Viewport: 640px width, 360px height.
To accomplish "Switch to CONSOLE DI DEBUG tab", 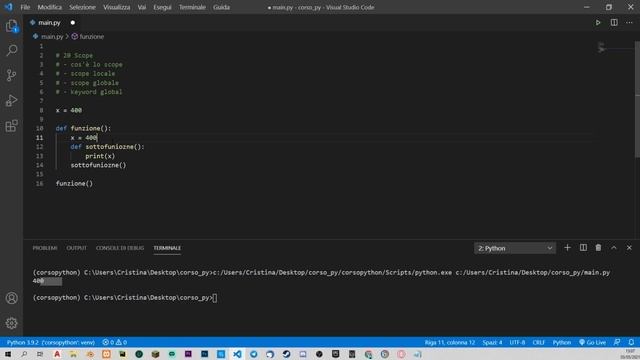I will (x=120, y=248).
